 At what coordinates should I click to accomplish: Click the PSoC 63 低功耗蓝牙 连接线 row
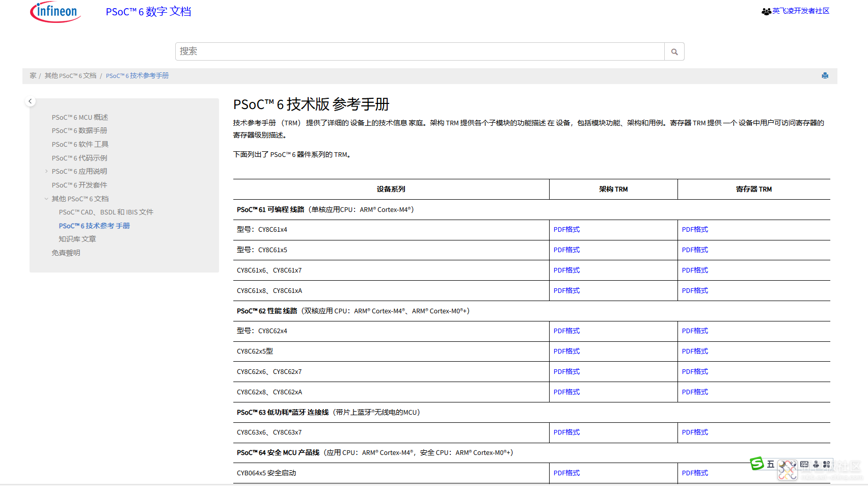click(532, 412)
